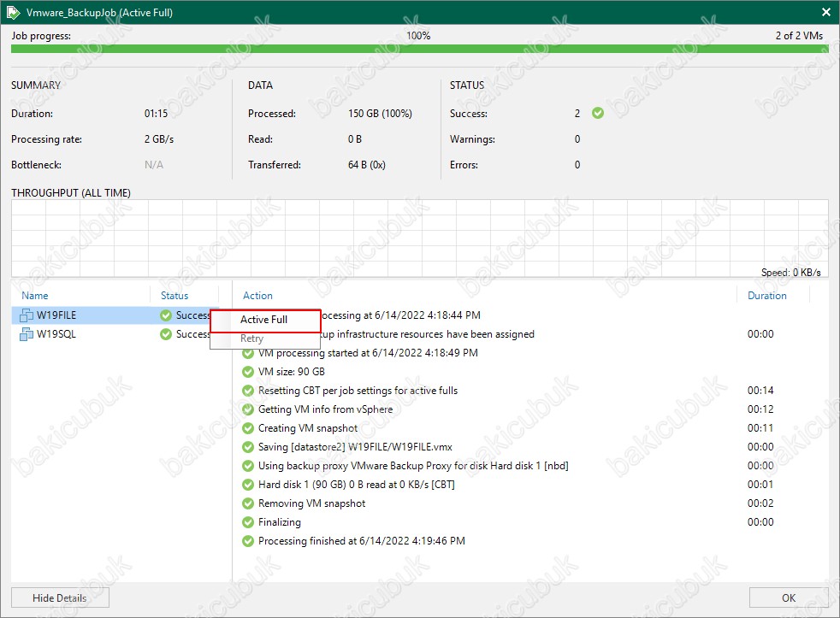Click the 'Speed: 0 KB/s' label
This screenshot has height=618, width=840.
[x=790, y=272]
